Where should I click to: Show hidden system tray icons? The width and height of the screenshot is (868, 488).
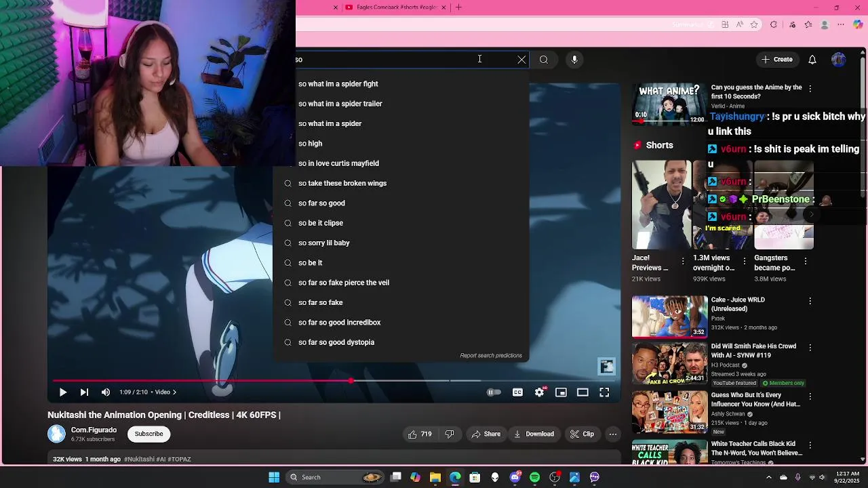pos(768,477)
